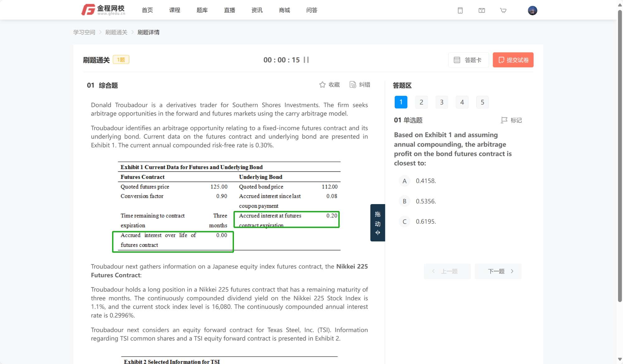Click 刷题通关 breadcrumb link
Viewport: 623px width, 364px height.
point(116,32)
